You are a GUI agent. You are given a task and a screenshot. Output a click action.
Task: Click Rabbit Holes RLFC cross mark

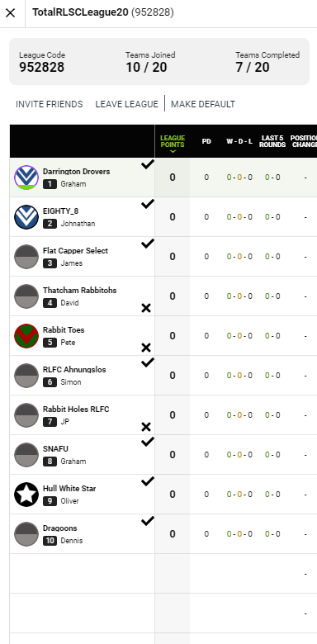click(146, 427)
